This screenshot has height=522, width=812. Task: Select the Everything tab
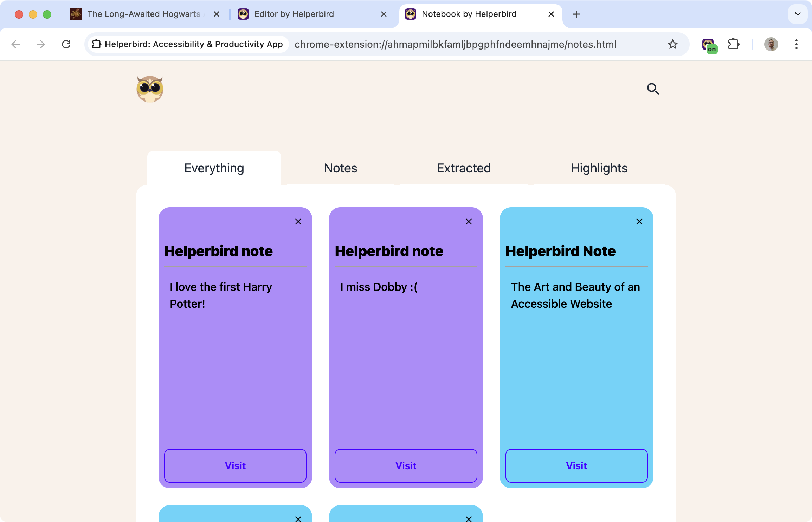pyautogui.click(x=214, y=168)
